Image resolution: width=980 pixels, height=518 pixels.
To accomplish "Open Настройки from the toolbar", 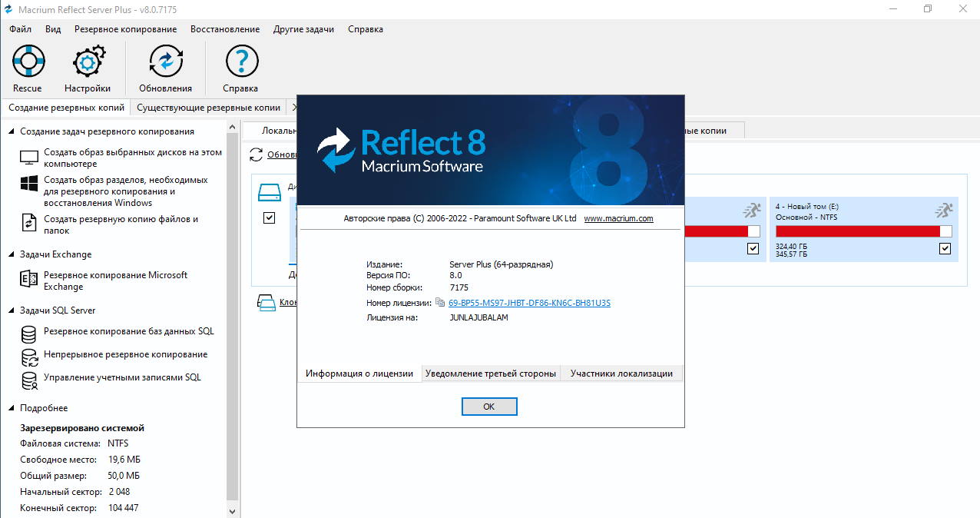I will tap(88, 61).
